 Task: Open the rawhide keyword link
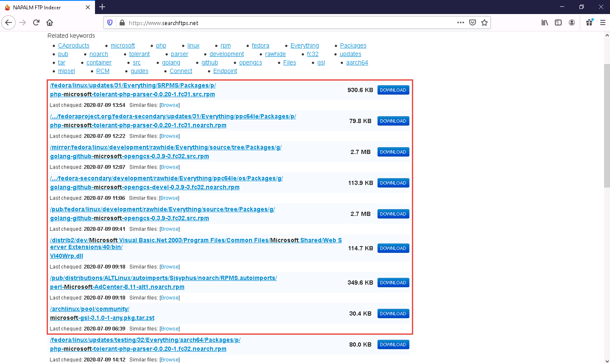pos(275,54)
